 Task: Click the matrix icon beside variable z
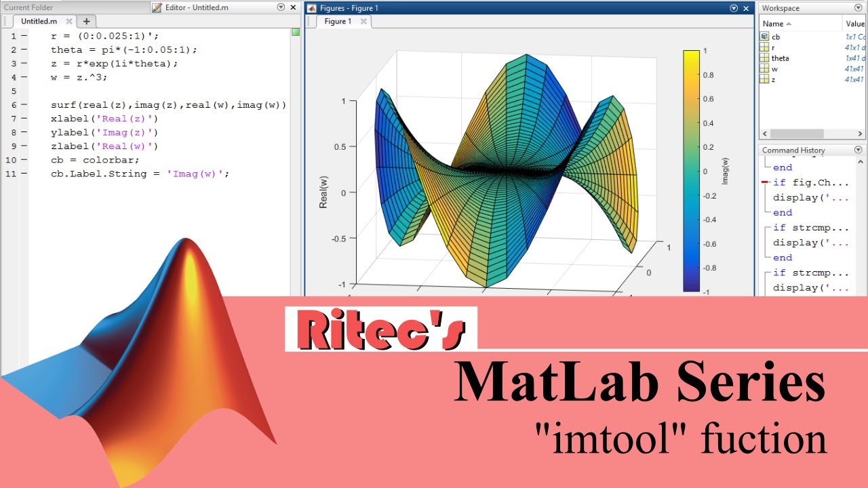coord(765,79)
